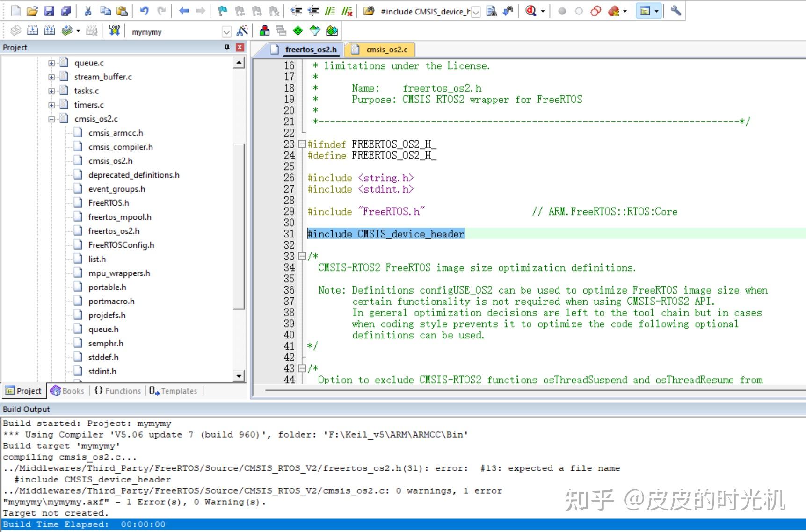
Task: Expand the queue.c tree node
Action: pos(51,63)
